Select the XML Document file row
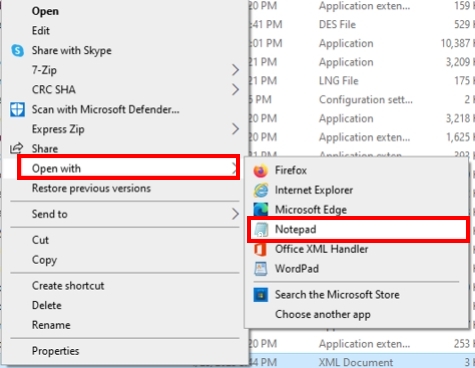 click(362, 362)
